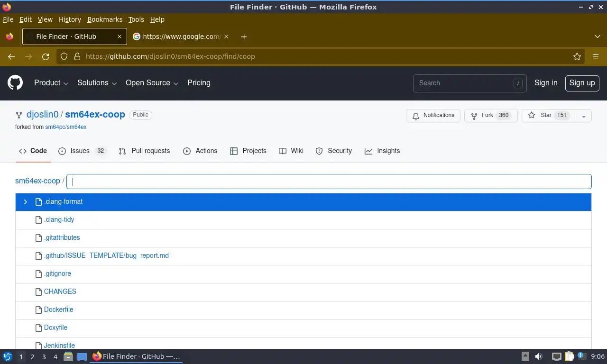Open the Firefox hamburger menu
This screenshot has width=607, height=364.
[x=596, y=56]
